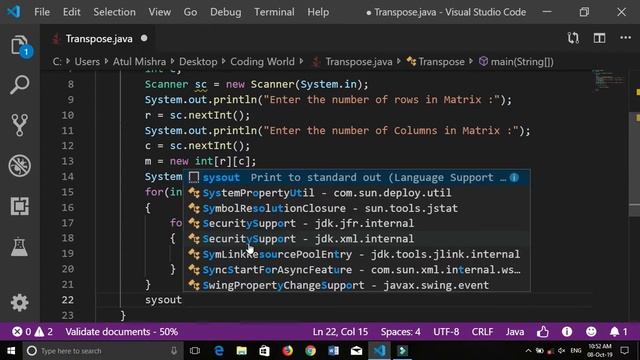This screenshot has width=640, height=360.
Task: Open the Selection menu
Action: point(114,12)
